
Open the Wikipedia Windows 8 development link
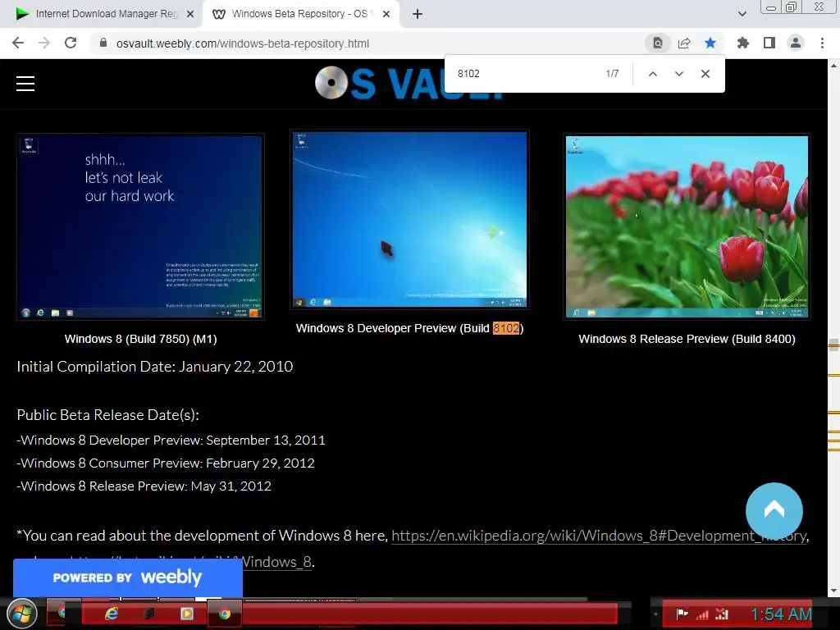pyautogui.click(x=598, y=536)
